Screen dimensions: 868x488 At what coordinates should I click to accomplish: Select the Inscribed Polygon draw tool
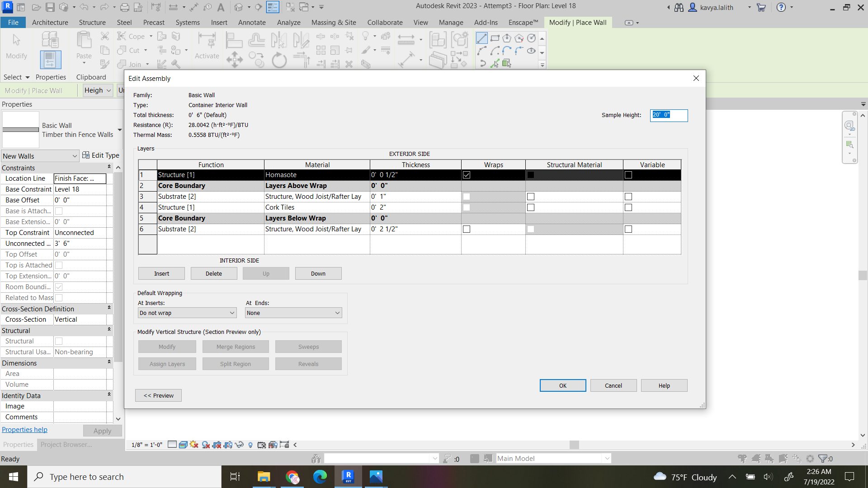point(507,38)
